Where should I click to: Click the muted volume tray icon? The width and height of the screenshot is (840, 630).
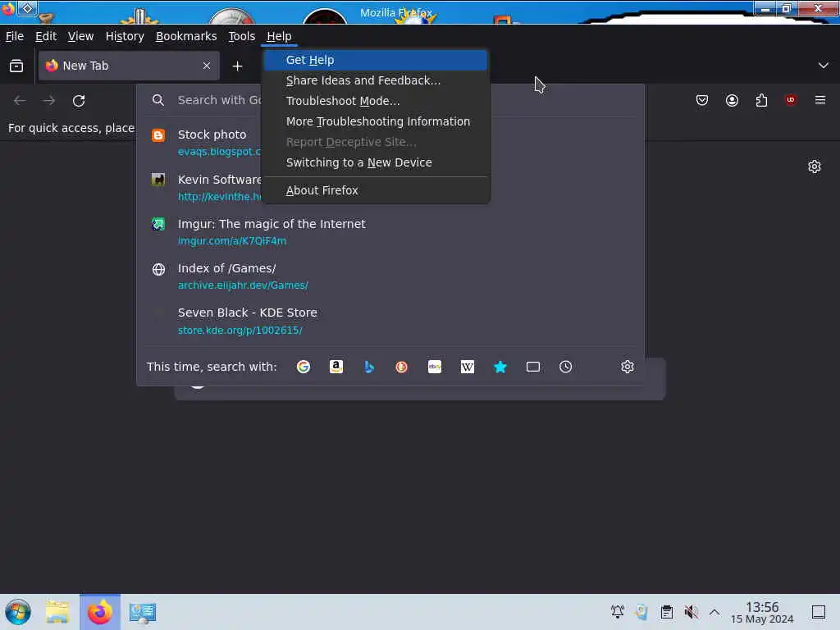[x=691, y=611]
